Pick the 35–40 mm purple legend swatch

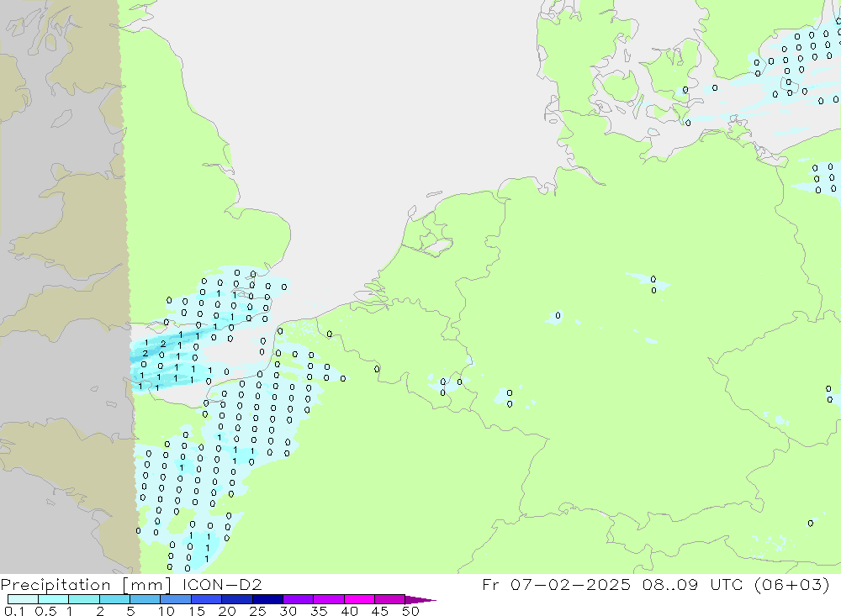point(329,599)
